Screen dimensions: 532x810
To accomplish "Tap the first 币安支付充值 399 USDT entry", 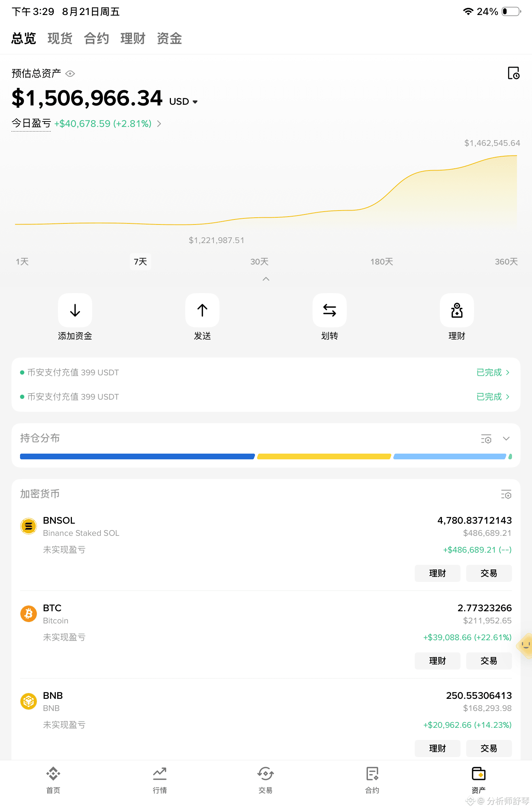I will [73, 372].
